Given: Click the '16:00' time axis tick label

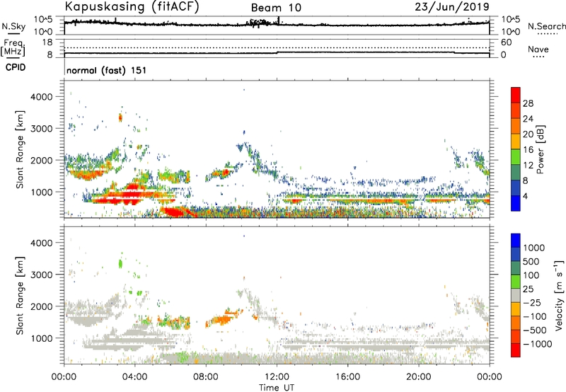Looking at the screenshot, I should click(x=347, y=377).
